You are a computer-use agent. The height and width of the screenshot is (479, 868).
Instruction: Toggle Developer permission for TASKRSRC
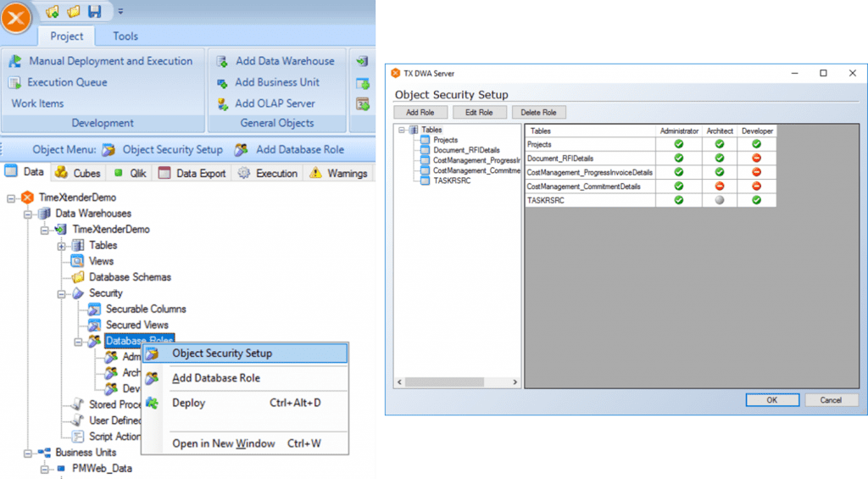(x=757, y=200)
